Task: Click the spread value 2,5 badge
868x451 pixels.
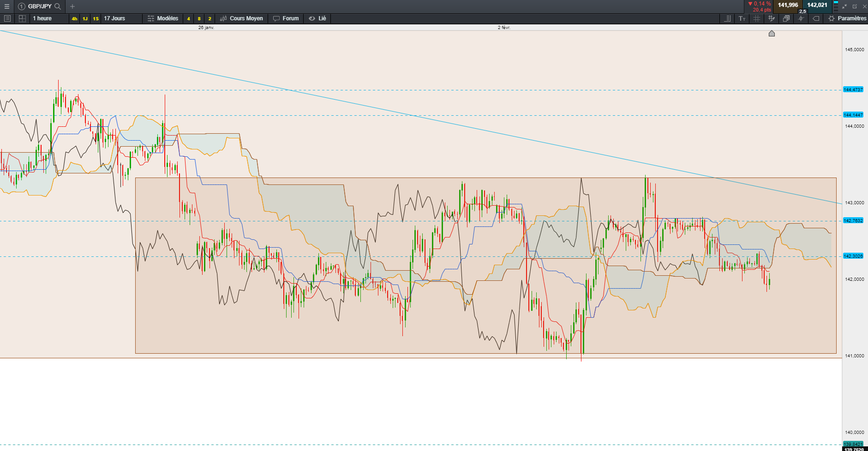Action: point(802,12)
